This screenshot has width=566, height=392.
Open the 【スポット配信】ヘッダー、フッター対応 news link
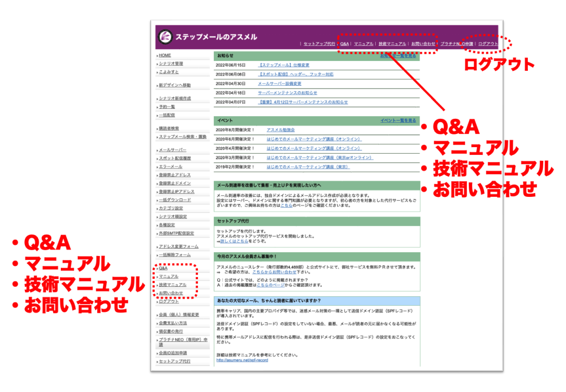[296, 74]
